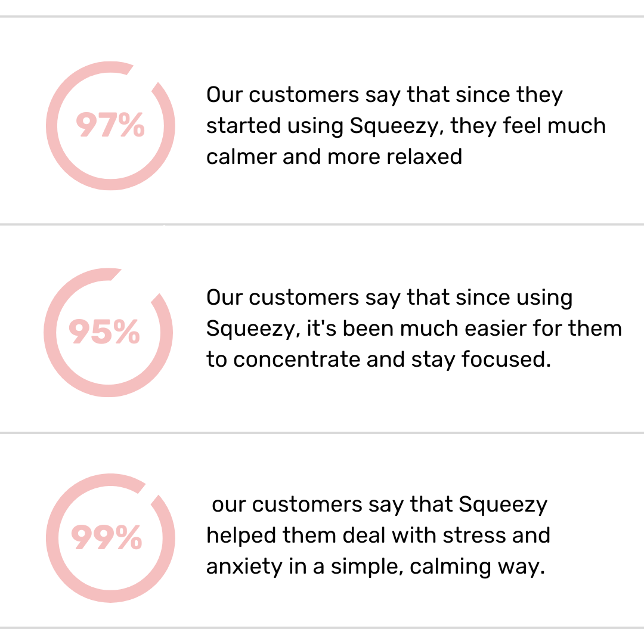
Task: Select the 95% number inside the circle
Action: point(104,332)
